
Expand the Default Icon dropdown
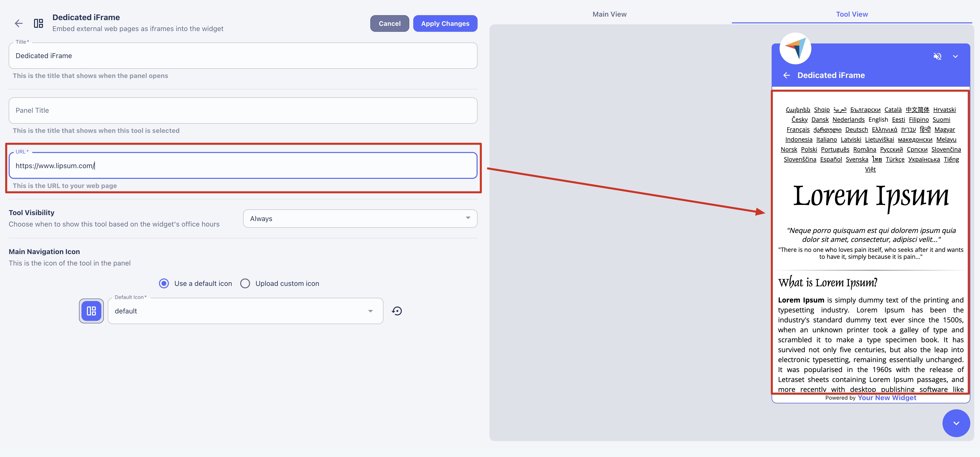click(x=245, y=311)
